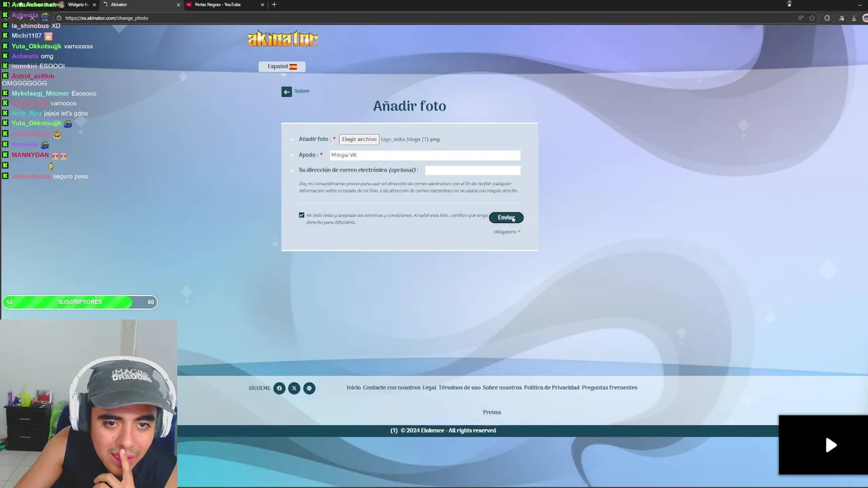
Task: Click the chat message seguro pesa
Action: tap(71, 176)
